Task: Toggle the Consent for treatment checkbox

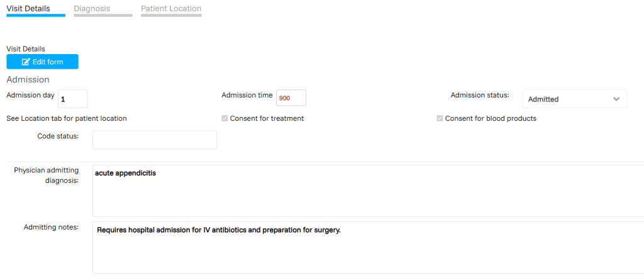Action: point(225,118)
